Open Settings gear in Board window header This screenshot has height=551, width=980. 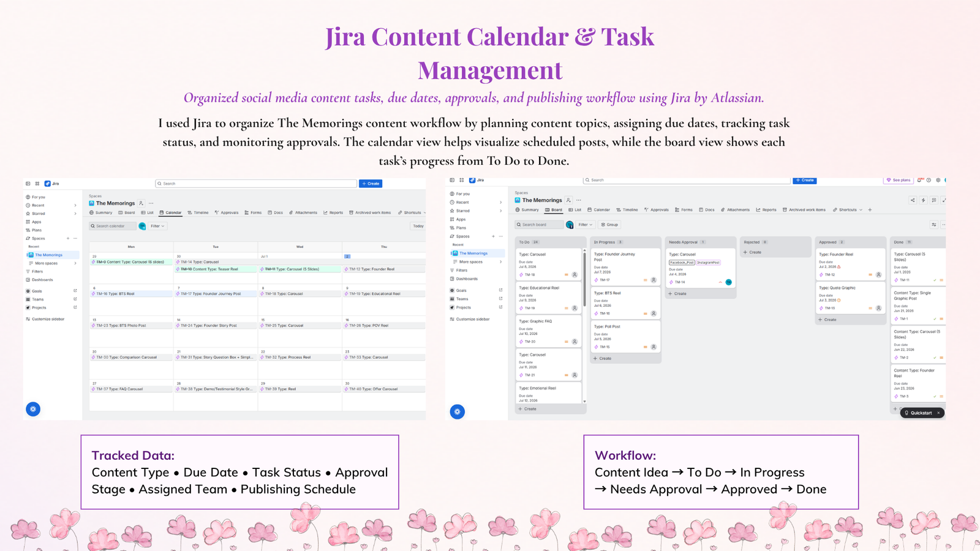point(938,180)
